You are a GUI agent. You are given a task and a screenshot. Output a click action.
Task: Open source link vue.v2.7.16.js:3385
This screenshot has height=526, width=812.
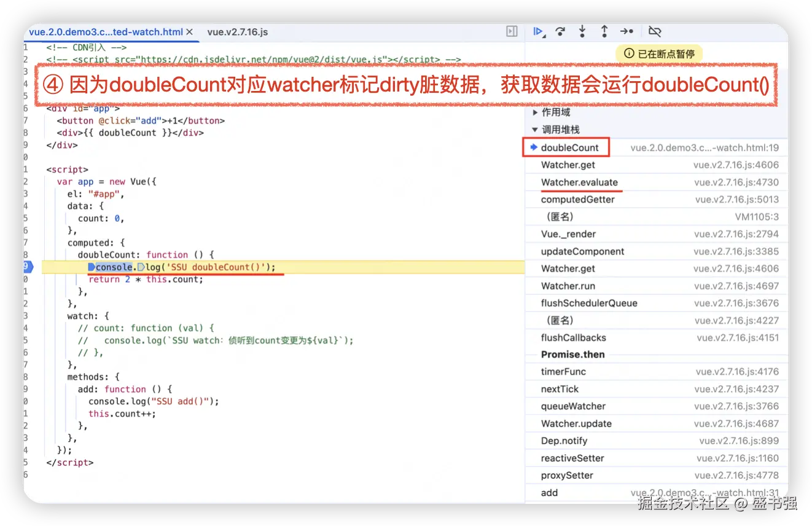pyautogui.click(x=736, y=251)
